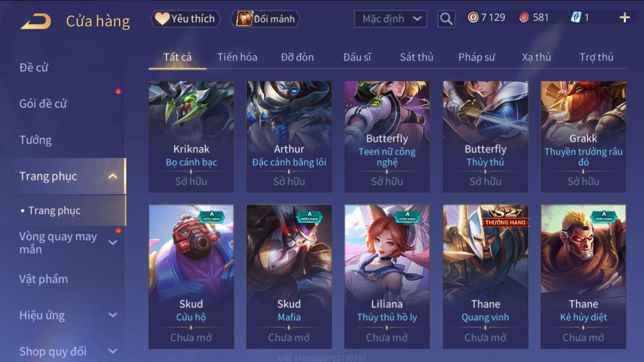Viewport: 644px width, 362px height.
Task: Expand the Shop quy đổi section
Action: [x=112, y=351]
